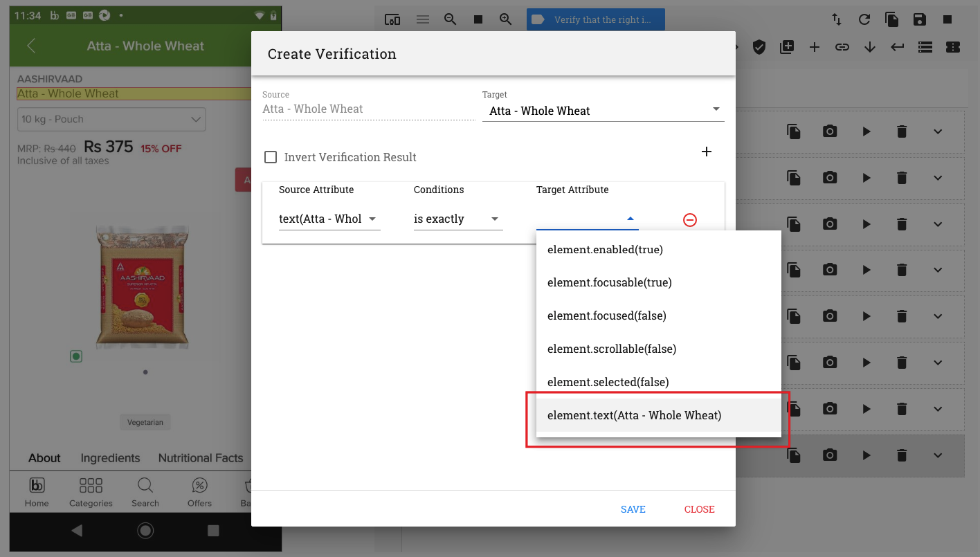The height and width of the screenshot is (557, 980).
Task: Switch to the Ingredients tab in phone app
Action: (110, 458)
